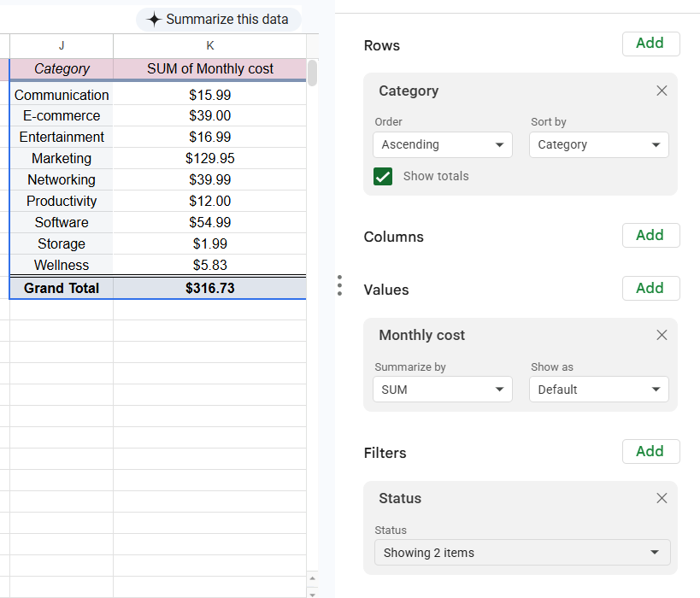Select column J header
Viewport: 700px width, 598px height.
point(62,45)
